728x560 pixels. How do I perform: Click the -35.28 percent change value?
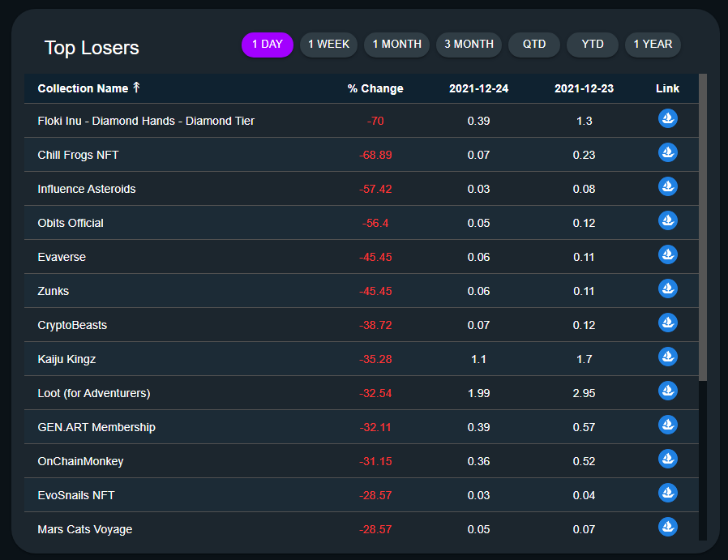[375, 359]
